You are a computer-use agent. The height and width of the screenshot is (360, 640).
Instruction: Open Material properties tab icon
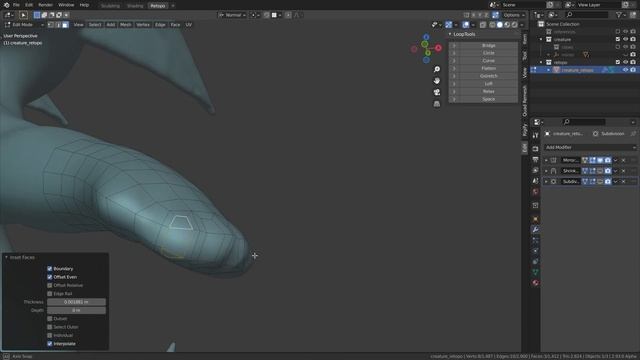(x=536, y=283)
